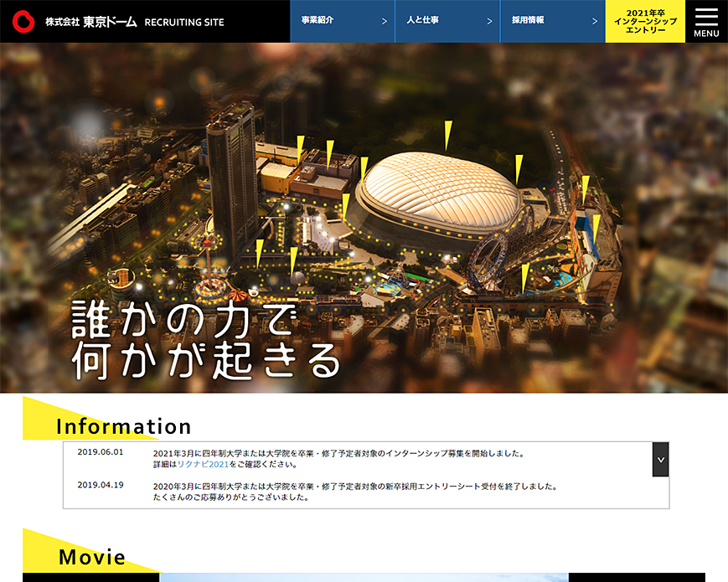The image size is (728, 582).
Task: Click the yellow pin near the ferris wheel
Action: pyautogui.click(x=524, y=278)
